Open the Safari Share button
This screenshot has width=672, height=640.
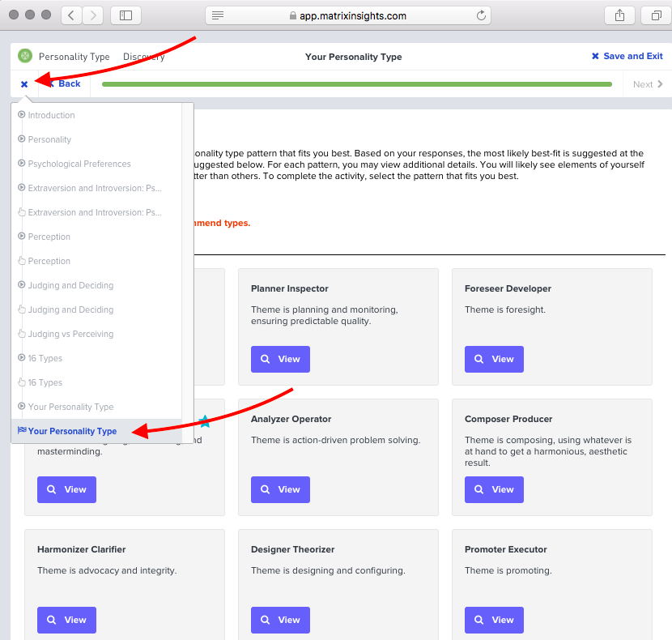pos(619,15)
